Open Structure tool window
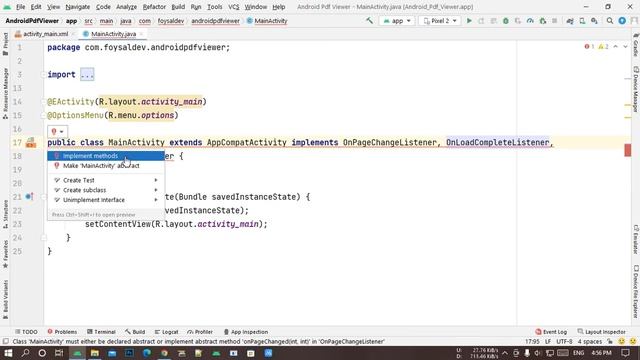This screenshot has height=360, width=640. (x=5, y=214)
